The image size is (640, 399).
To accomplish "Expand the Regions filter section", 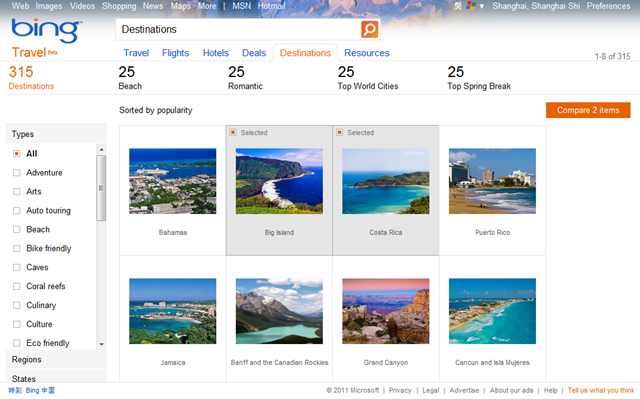I will pyautogui.click(x=56, y=359).
